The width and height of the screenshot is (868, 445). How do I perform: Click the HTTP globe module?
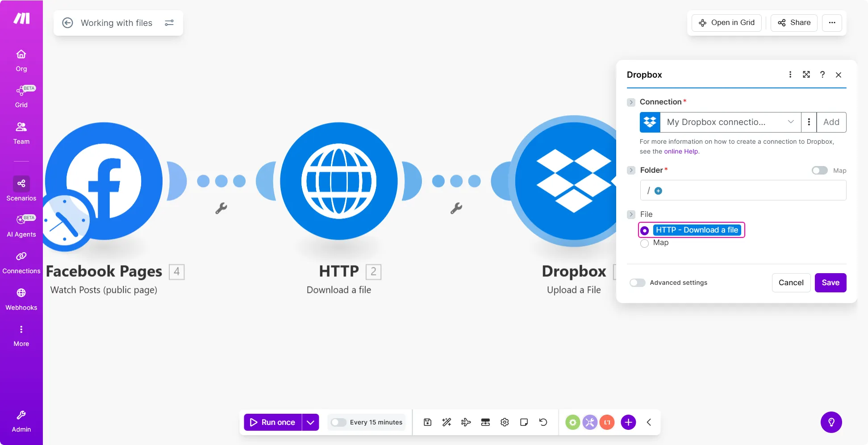tap(338, 181)
